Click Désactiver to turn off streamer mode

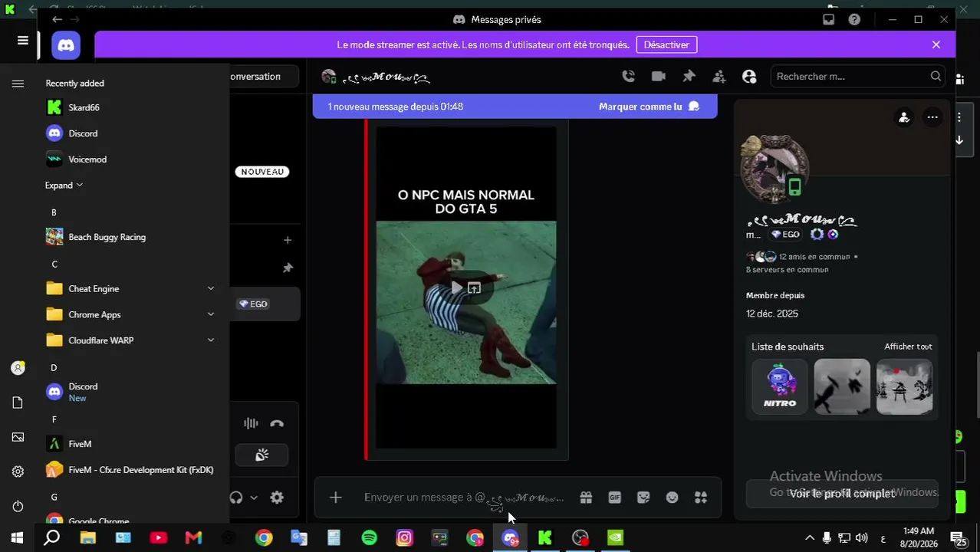pos(666,44)
